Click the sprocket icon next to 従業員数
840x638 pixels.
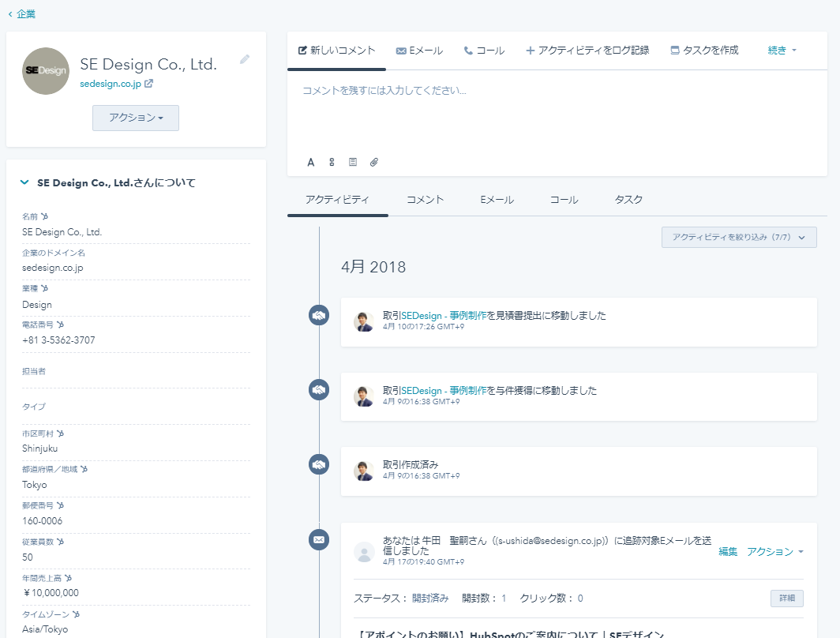tap(60, 542)
